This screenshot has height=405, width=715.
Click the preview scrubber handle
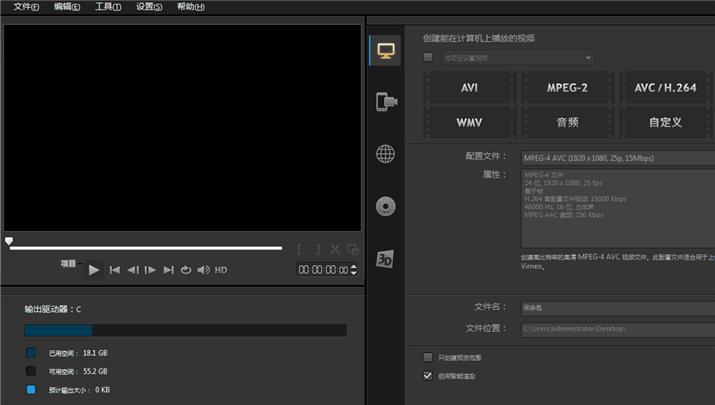9,240
